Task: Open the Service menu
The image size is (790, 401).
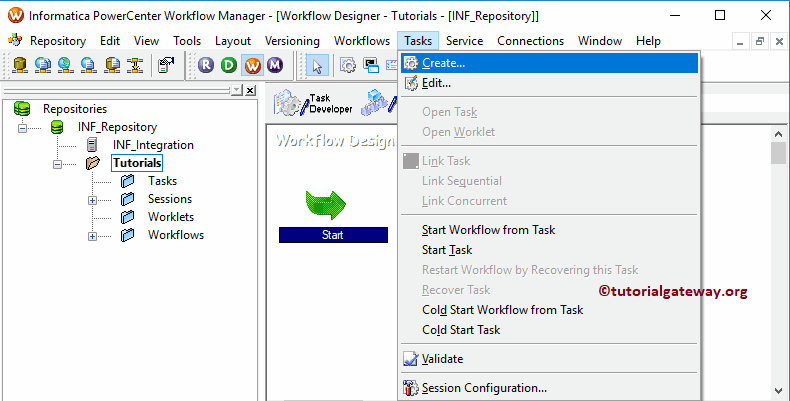Action: click(x=465, y=41)
